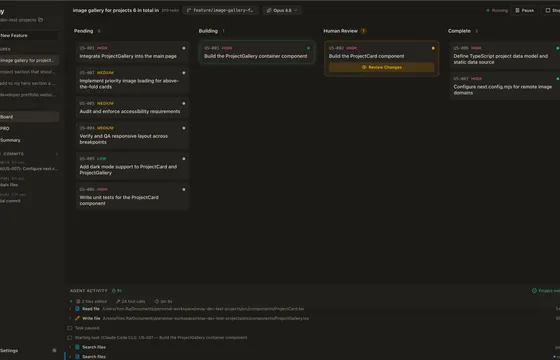
Task: Click the 24 tool calls stat
Action: 131,301
